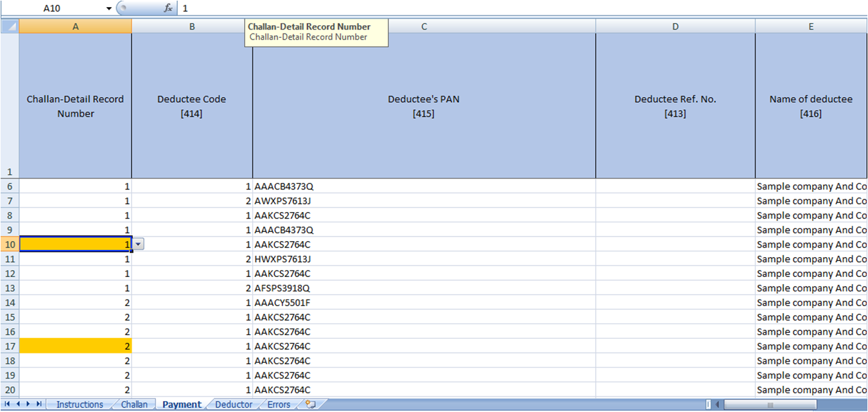Switch to the Errors sheet
Screen dimensions: 868x412
(x=279, y=404)
